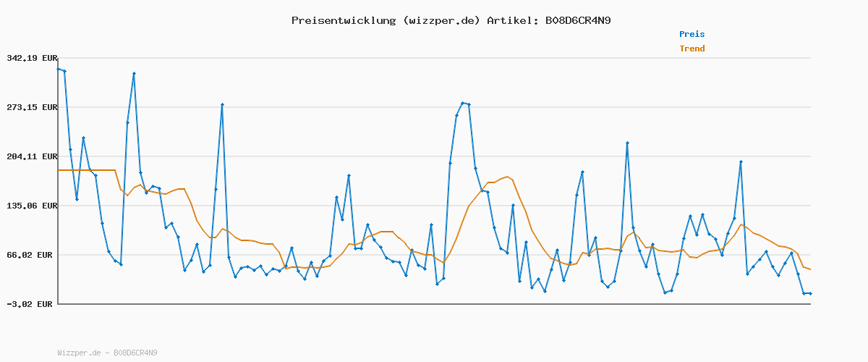Click the price spike between 204 and 273 EUR at right
This screenshot has height=362, width=868.
627,143
